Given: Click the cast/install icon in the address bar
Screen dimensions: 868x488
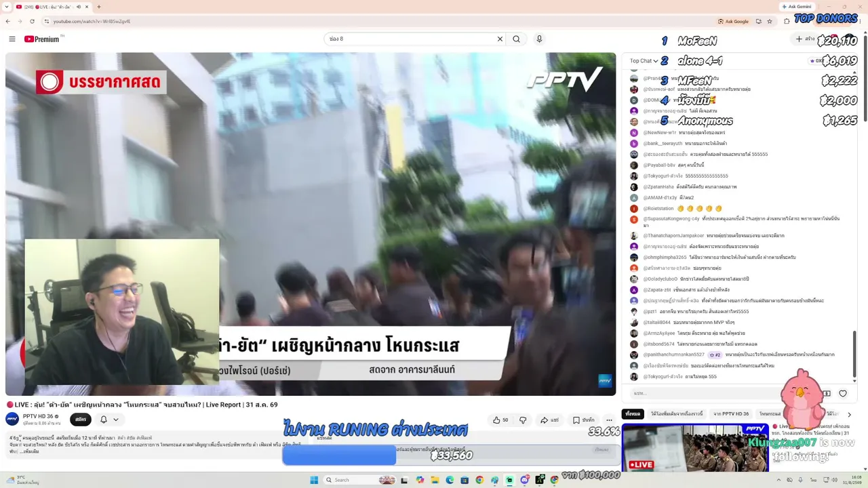Looking at the screenshot, I should (759, 21).
